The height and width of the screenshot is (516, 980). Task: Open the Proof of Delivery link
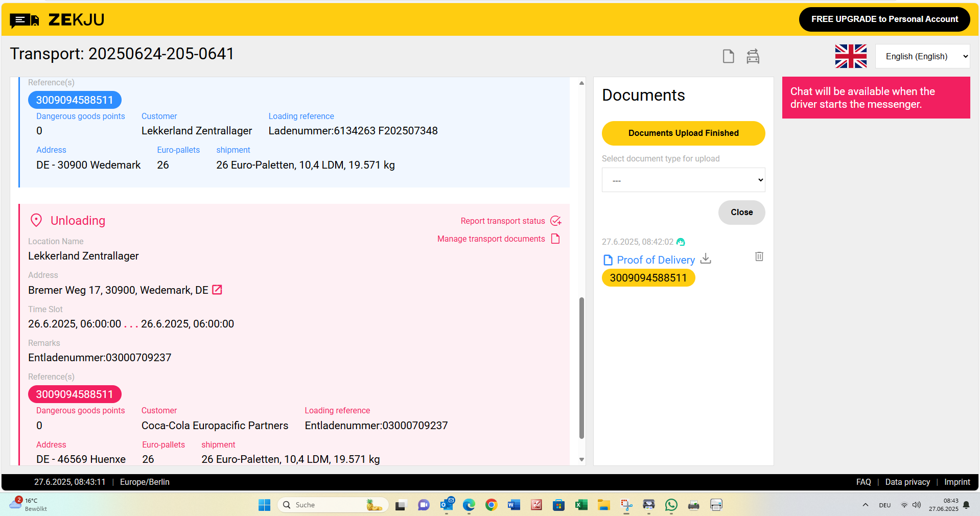tap(656, 260)
